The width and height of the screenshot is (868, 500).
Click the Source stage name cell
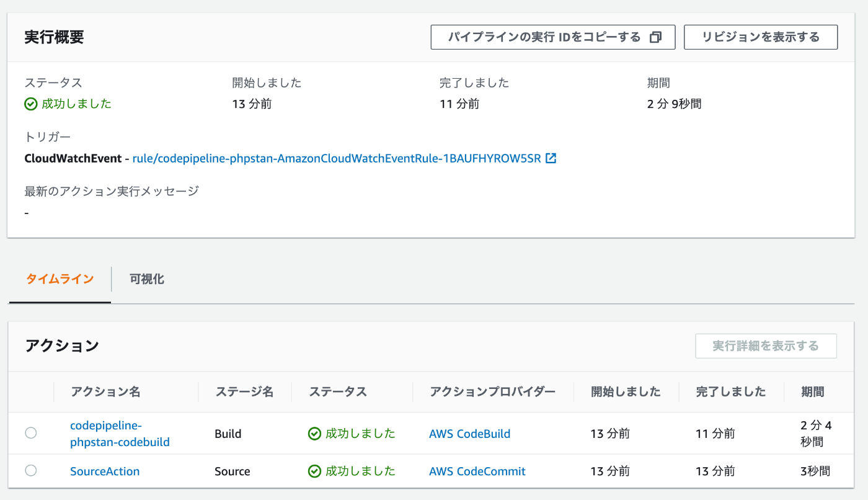232,471
